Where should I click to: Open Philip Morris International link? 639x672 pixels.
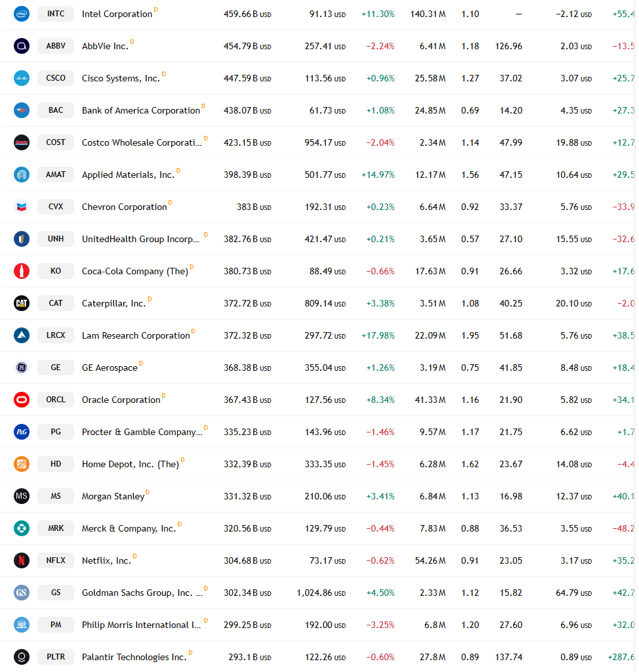(x=142, y=625)
